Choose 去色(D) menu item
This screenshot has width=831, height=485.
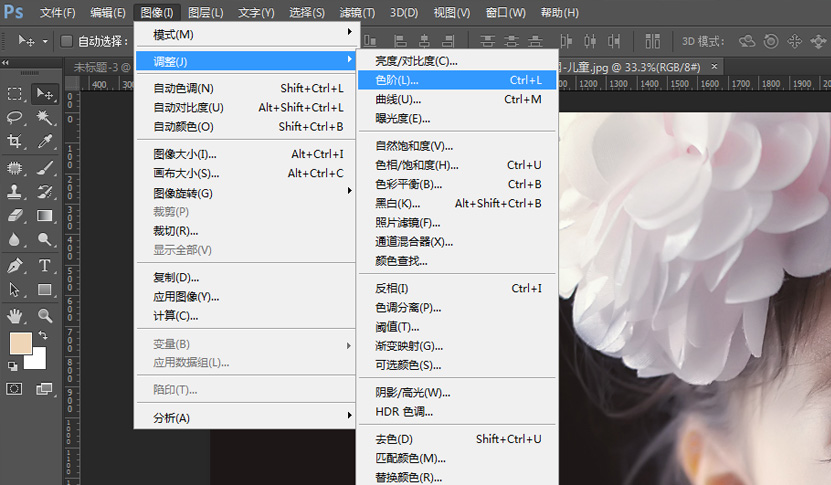click(x=458, y=439)
